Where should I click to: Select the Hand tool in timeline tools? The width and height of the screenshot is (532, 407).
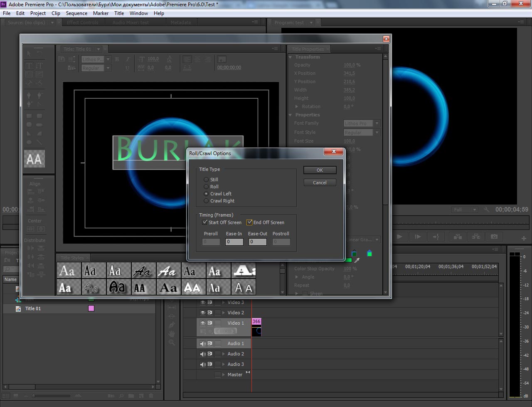(172, 334)
